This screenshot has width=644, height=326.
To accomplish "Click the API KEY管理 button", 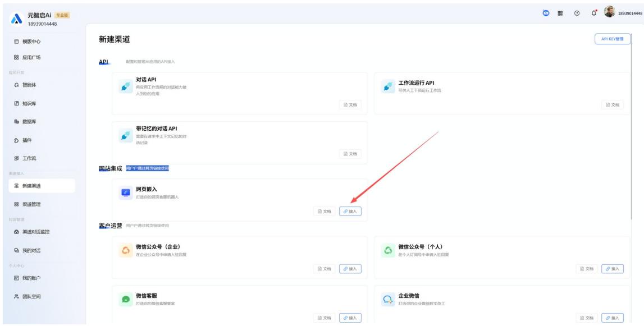I will coord(613,39).
